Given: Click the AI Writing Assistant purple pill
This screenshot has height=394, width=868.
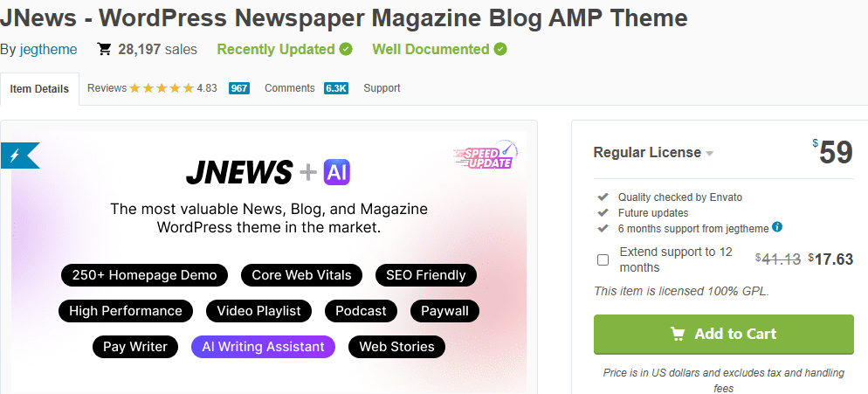Looking at the screenshot, I should 263,347.
